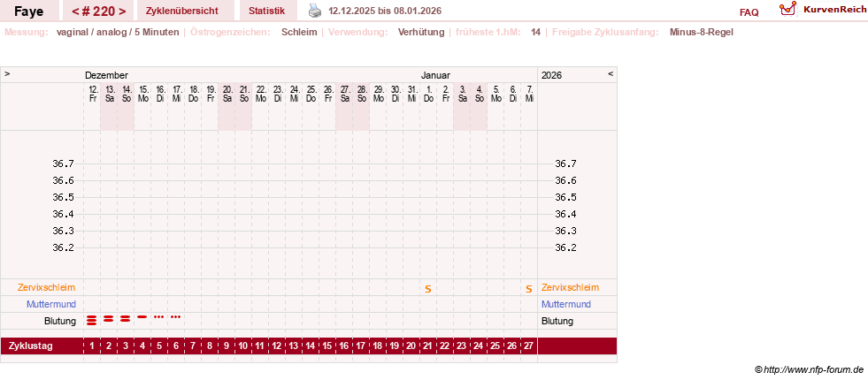
Task: Select cycle day 1 cell
Action: pyautogui.click(x=92, y=346)
